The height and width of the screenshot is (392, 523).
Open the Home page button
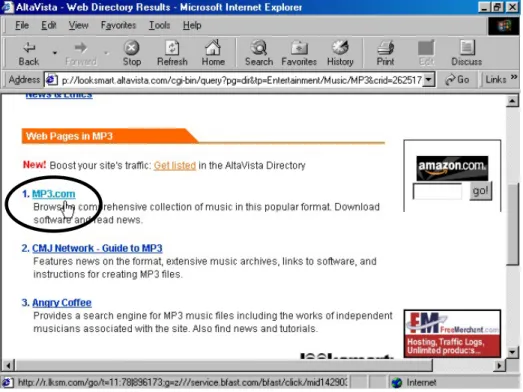pos(213,53)
